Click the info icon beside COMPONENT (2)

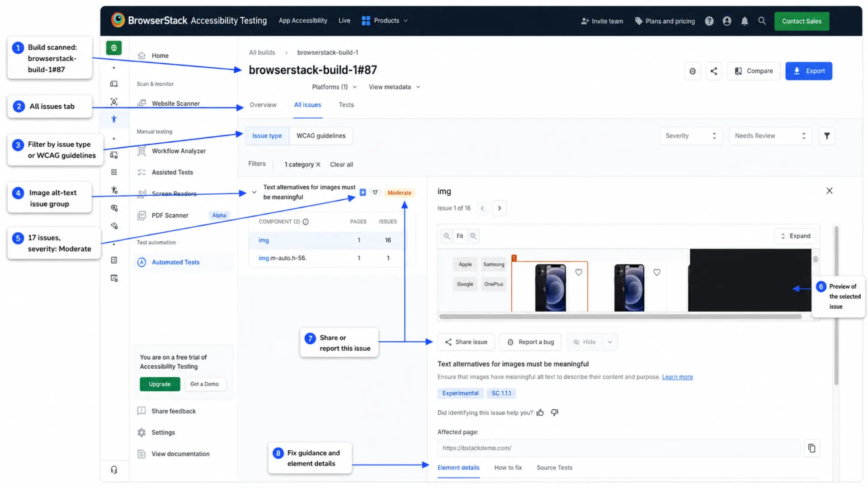306,222
